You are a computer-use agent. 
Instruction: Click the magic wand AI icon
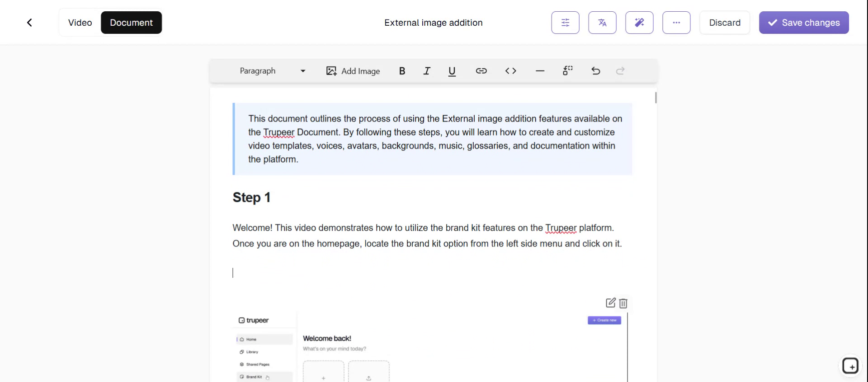tap(639, 23)
